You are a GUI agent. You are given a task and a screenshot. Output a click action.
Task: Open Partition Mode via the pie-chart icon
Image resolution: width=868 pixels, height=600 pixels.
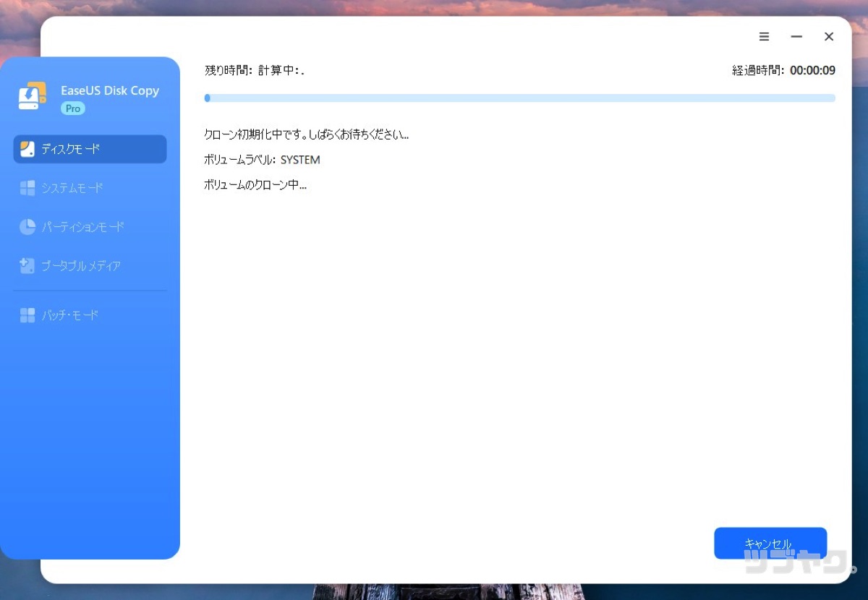(x=27, y=226)
